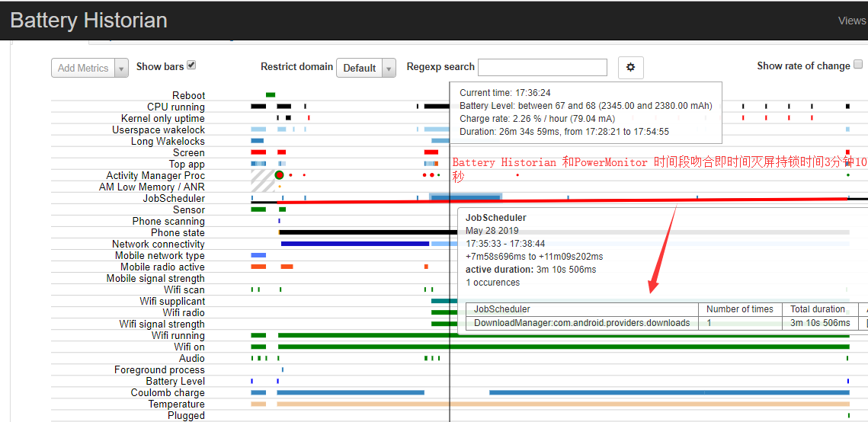
Task: Select the Kernel only uptime label
Action: tap(163, 118)
